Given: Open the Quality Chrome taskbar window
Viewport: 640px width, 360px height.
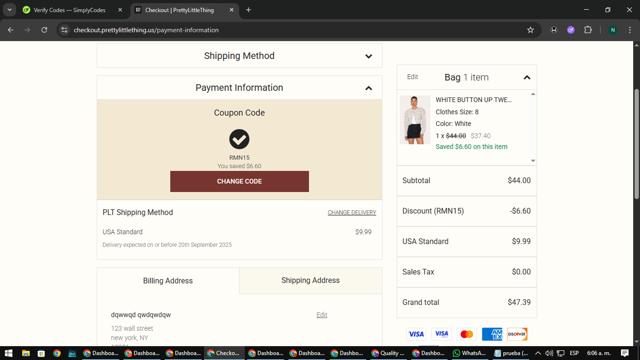Looking at the screenshot, I should pyautogui.click(x=388, y=353).
